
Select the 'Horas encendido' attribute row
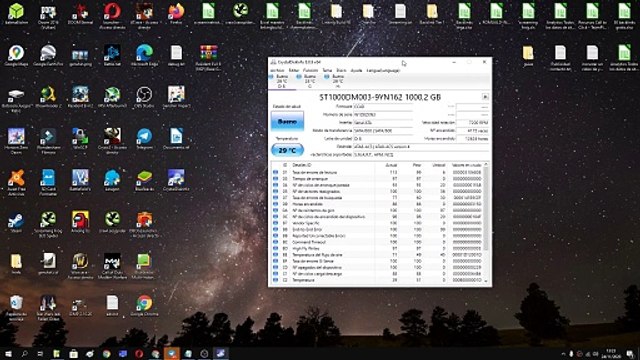377,204
